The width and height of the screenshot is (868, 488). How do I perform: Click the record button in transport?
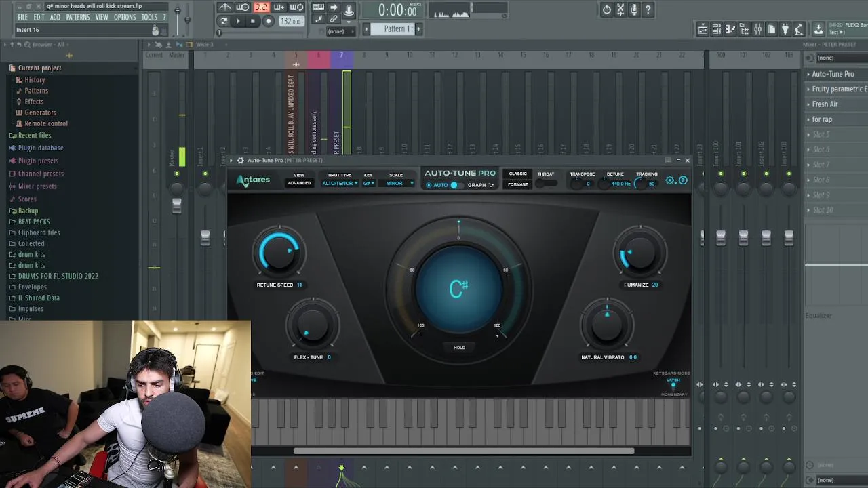tap(268, 21)
